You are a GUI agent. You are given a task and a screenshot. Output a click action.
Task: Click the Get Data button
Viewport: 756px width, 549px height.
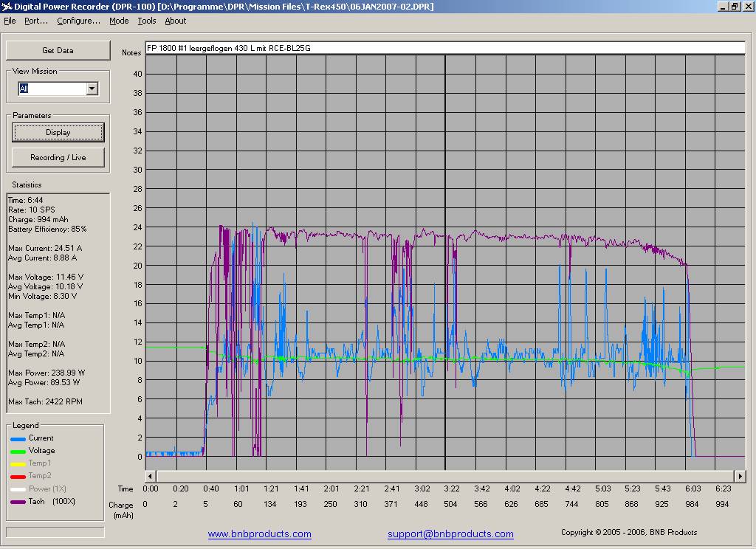click(x=58, y=50)
